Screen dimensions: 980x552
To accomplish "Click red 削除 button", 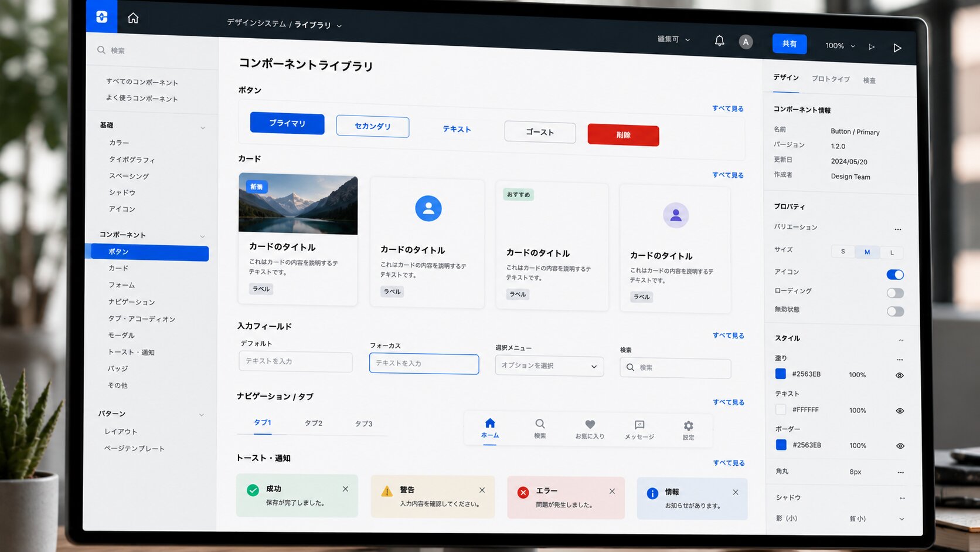I will coord(624,135).
